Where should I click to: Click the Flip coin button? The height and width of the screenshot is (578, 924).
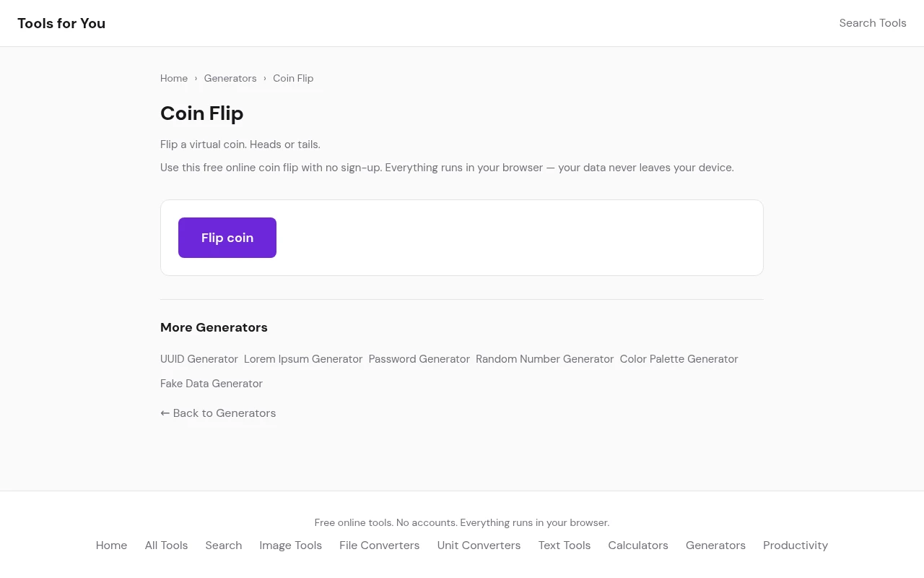pos(227,238)
